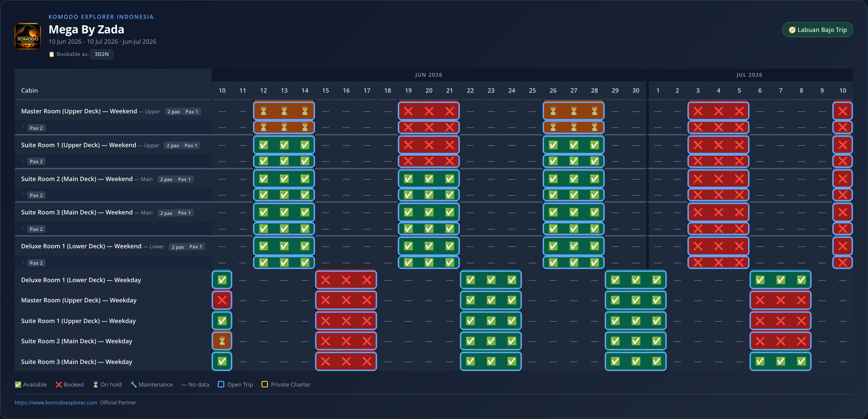Click the booked X for Suite Room 3 Weekday on Jun 15
This screenshot has height=419, width=868.
point(325,361)
